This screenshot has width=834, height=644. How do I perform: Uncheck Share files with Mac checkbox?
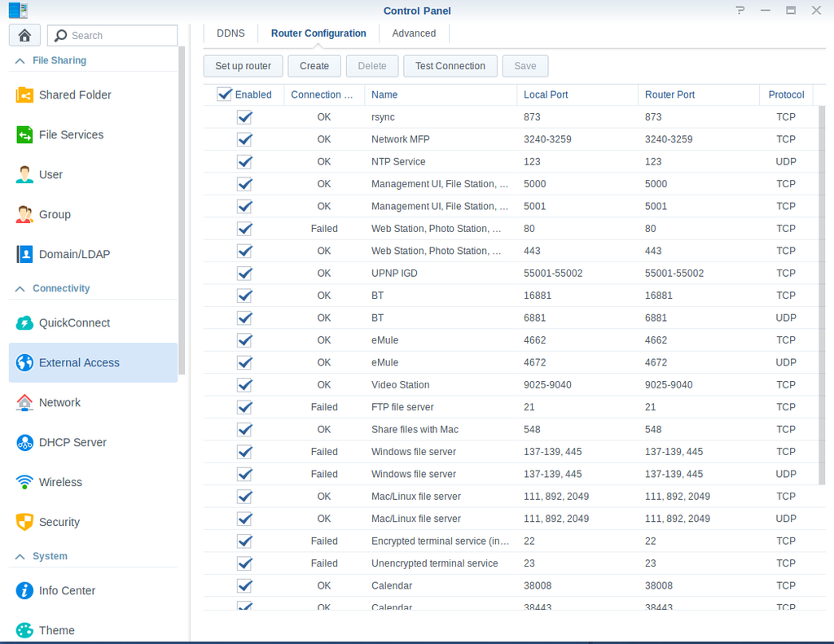click(x=244, y=430)
